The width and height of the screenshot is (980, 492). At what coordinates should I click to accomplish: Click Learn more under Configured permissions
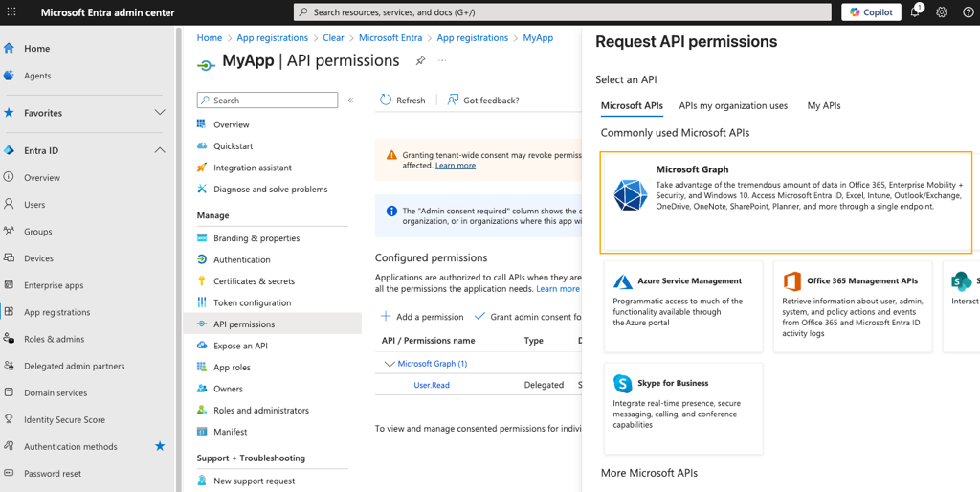click(558, 289)
